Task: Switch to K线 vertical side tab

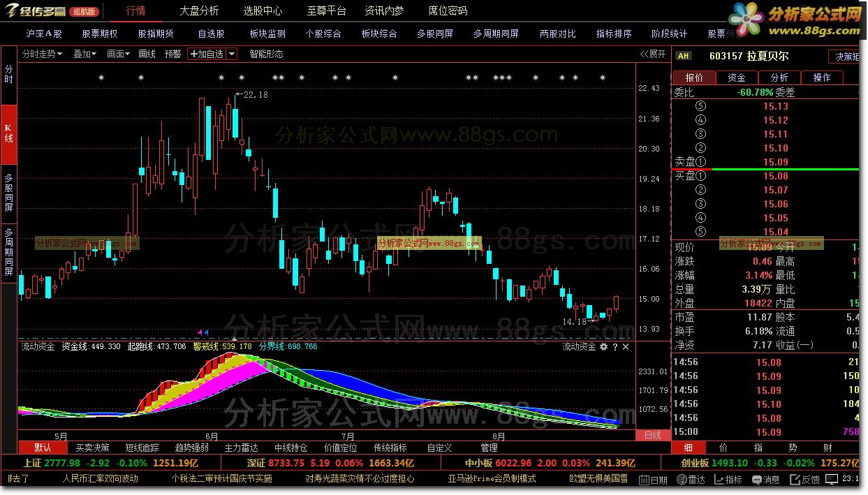Action: click(x=8, y=133)
